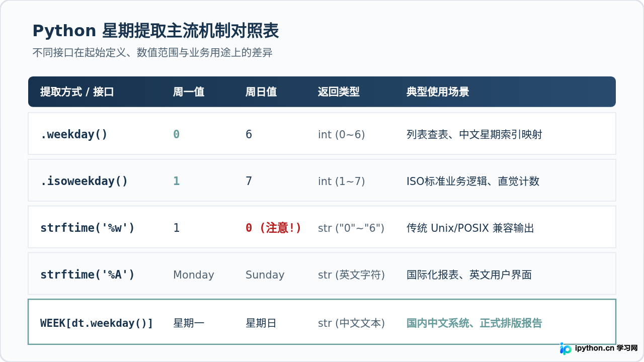
Task: Select the Monday value "1" for .isoweekday()
Action: [x=176, y=181]
